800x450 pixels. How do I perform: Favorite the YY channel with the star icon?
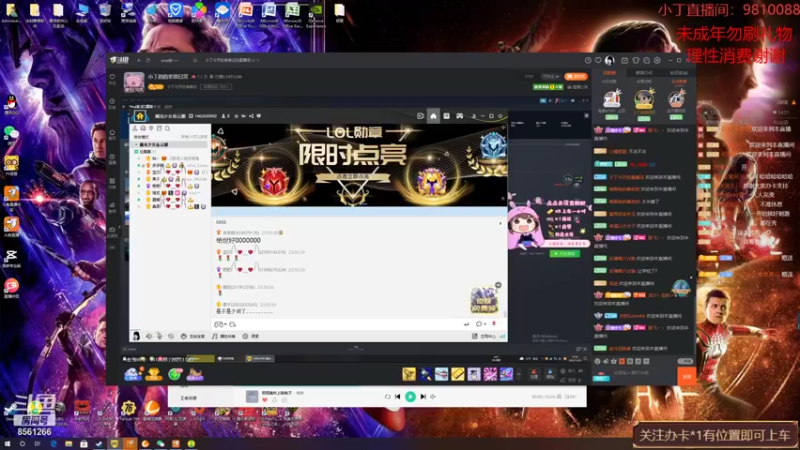tap(236, 116)
